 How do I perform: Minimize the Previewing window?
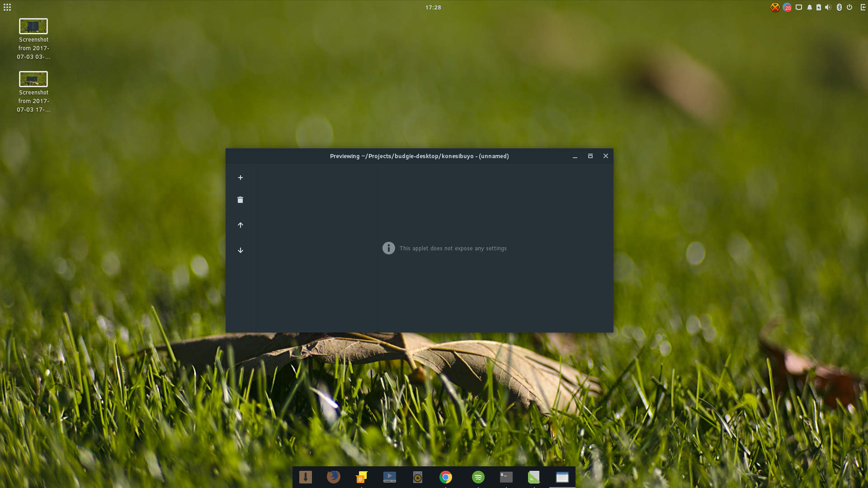575,156
